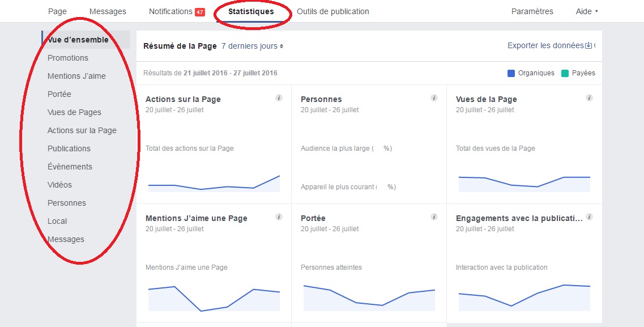Open the Paramètres menu item
The image size is (644, 327).
(x=532, y=11)
